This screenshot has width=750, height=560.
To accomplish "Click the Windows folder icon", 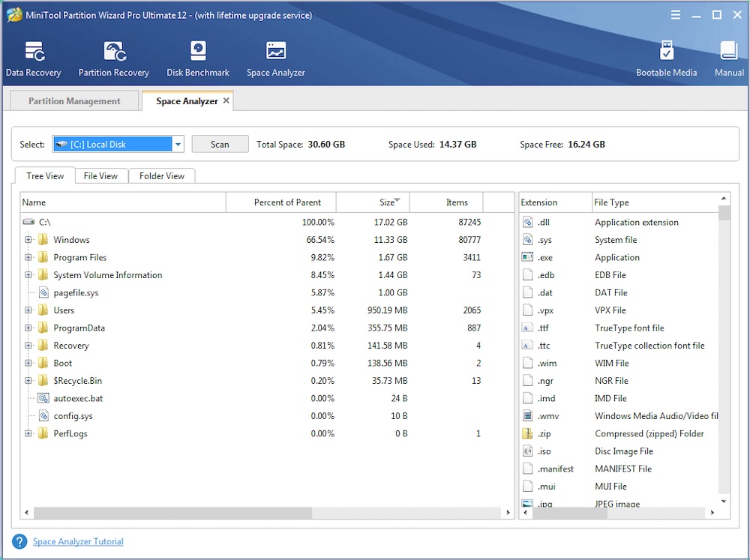I will [x=43, y=240].
